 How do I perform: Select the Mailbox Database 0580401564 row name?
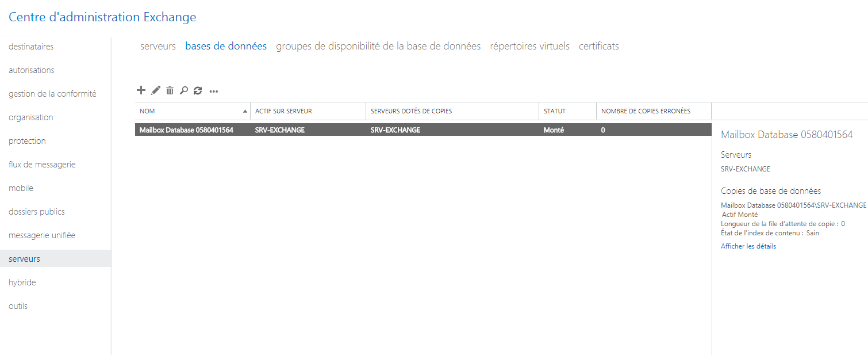186,130
